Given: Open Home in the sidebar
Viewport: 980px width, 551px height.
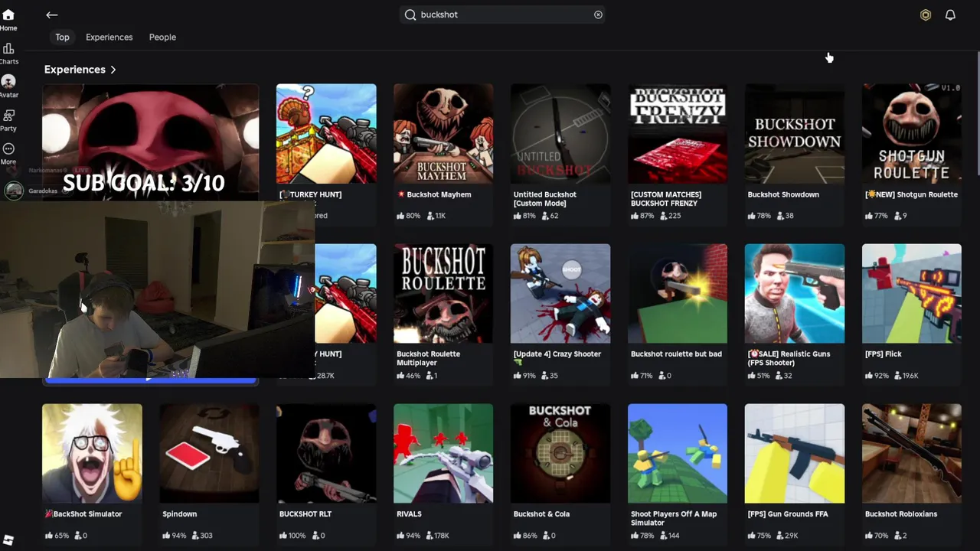Looking at the screenshot, I should click(x=8, y=21).
